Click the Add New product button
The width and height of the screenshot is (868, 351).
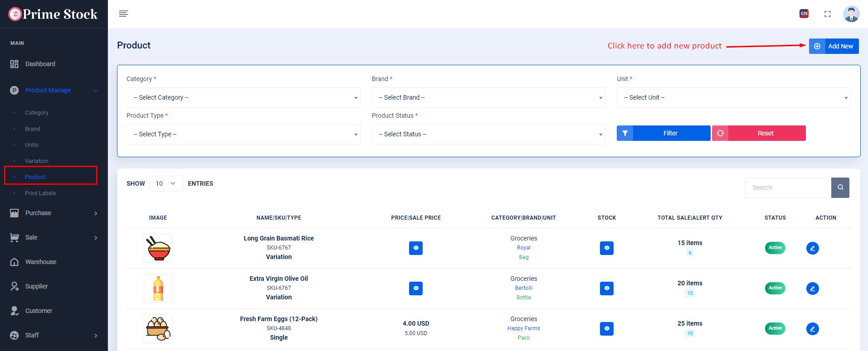pos(834,46)
